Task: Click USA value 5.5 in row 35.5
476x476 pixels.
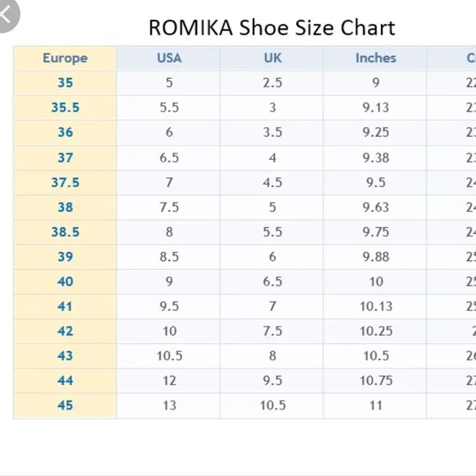Action: [169, 108]
